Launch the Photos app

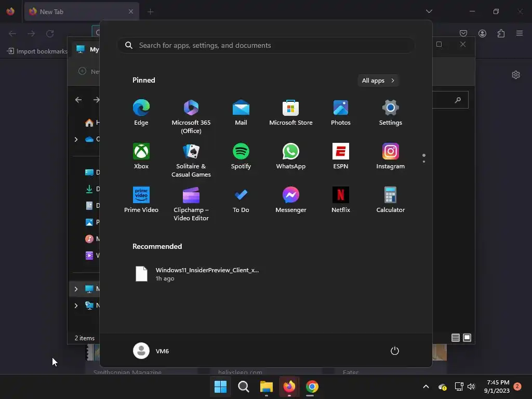[x=341, y=113]
